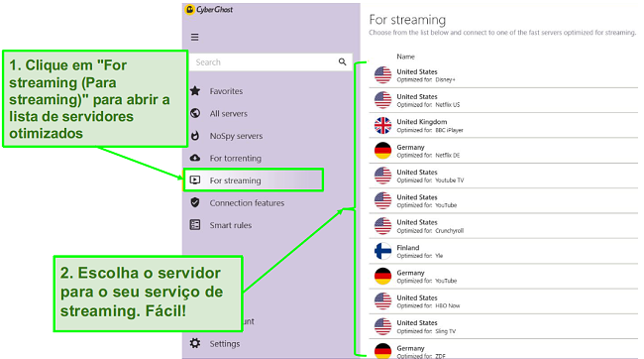The height and width of the screenshot is (359, 644).
Task: Select United States Sling TV server name
Action: pyautogui.click(x=417, y=323)
